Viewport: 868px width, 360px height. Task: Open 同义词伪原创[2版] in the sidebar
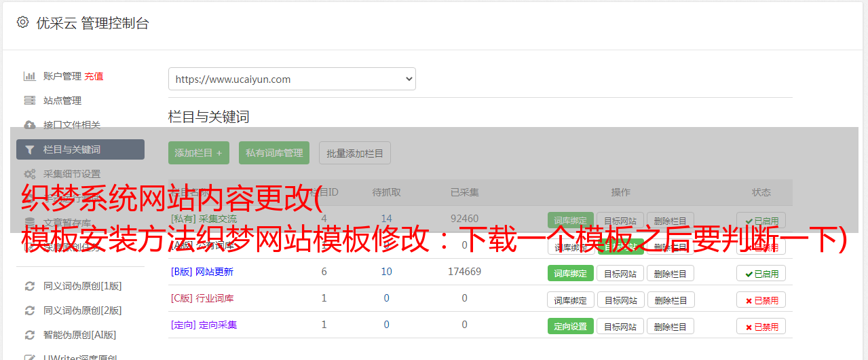(x=83, y=310)
